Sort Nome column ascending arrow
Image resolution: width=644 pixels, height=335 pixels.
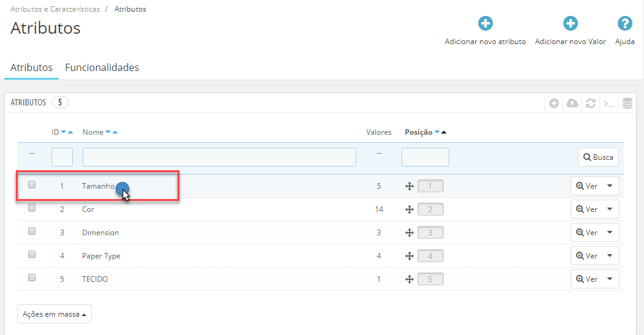click(x=115, y=132)
